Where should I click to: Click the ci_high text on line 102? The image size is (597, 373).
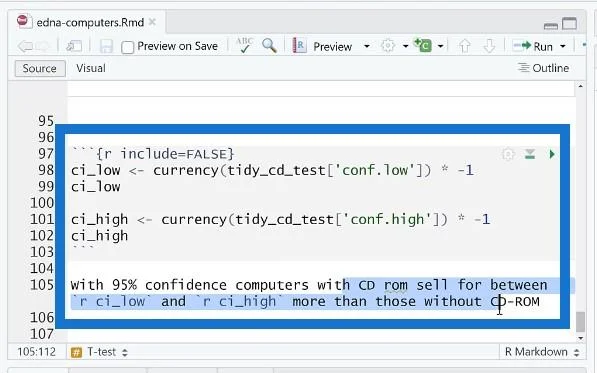pyautogui.click(x=99, y=236)
